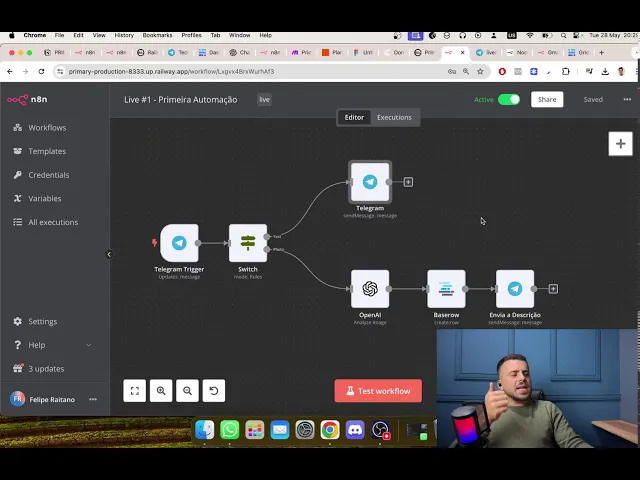This screenshot has height=480, width=640.
Task: Reset canvas zoom level
Action: pos(214,391)
